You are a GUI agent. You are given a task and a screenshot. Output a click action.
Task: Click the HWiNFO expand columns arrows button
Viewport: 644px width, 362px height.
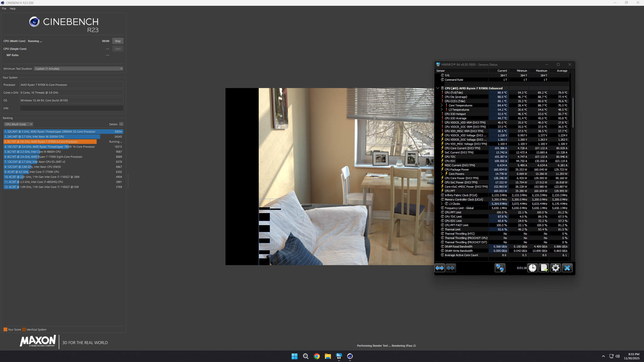(x=440, y=268)
